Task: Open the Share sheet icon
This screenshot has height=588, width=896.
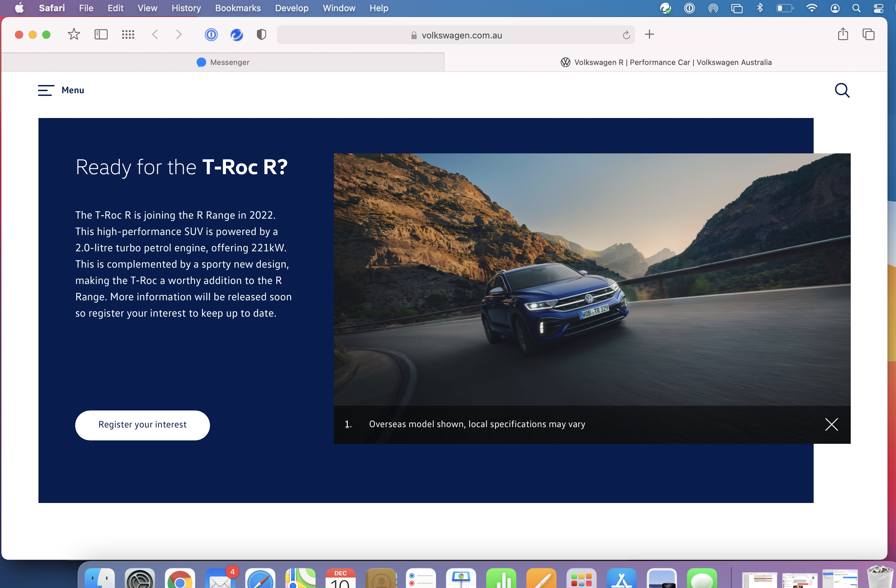Action: coord(843,34)
